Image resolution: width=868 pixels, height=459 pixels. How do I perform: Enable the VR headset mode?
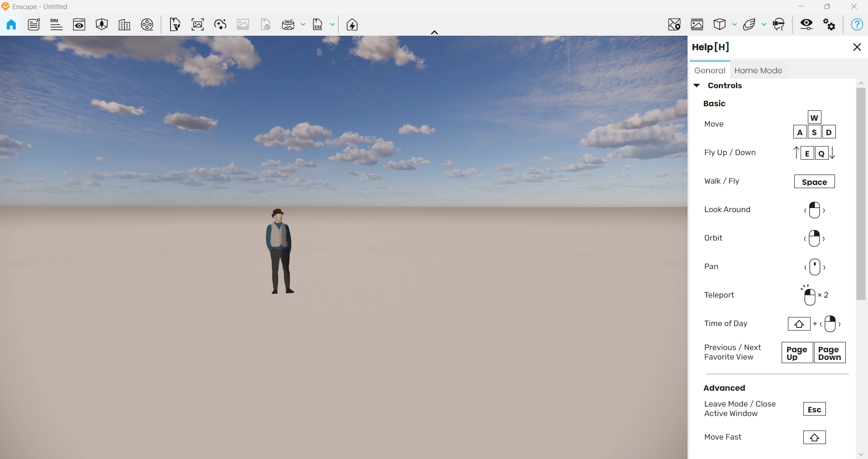779,24
